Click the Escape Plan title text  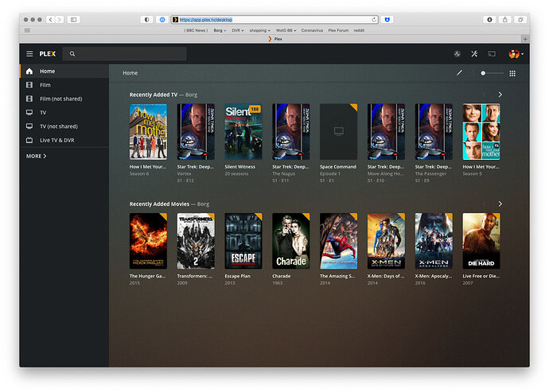pos(237,276)
